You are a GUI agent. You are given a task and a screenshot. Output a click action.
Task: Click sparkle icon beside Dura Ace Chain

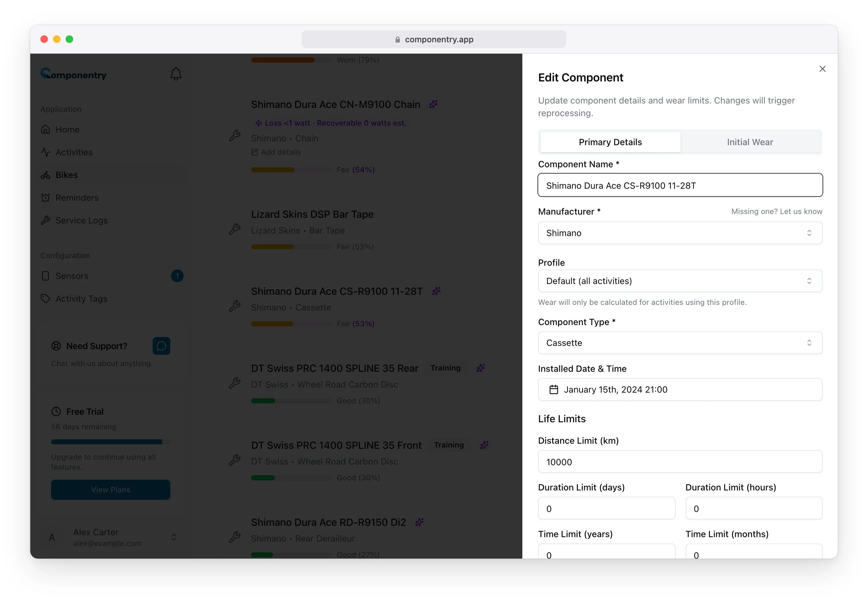(x=433, y=104)
